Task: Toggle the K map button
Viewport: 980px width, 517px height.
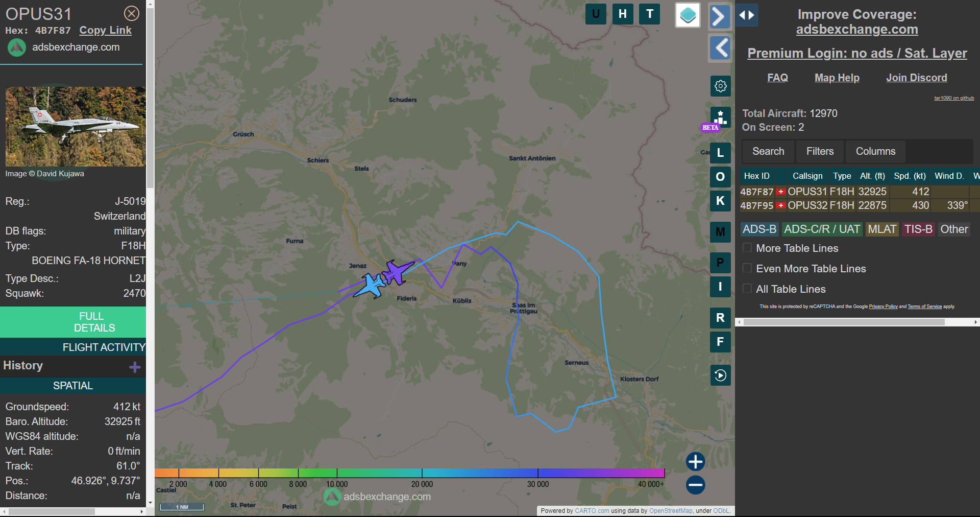Action: click(720, 201)
